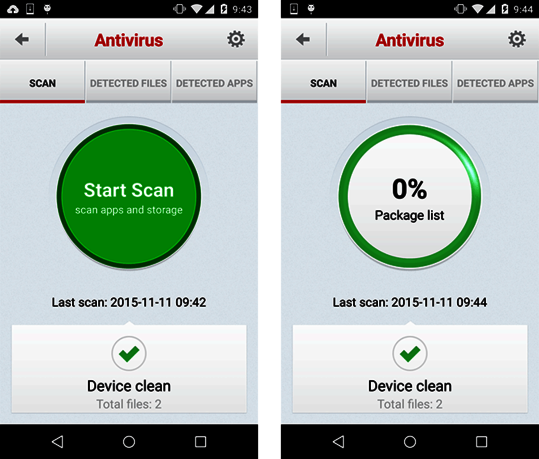Tap the cloud upload notification icon in status bar
Screen dimensions: 539x459
(x=13, y=9)
